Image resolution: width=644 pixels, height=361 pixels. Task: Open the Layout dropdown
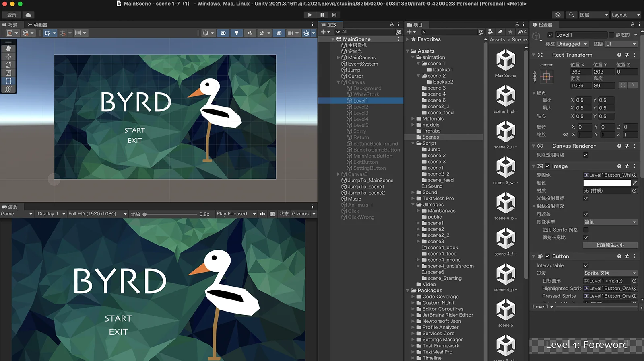(625, 15)
